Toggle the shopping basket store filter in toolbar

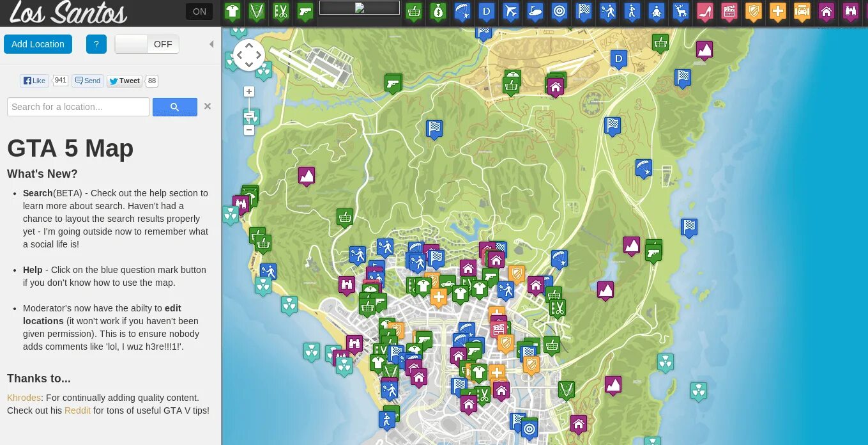(414, 12)
